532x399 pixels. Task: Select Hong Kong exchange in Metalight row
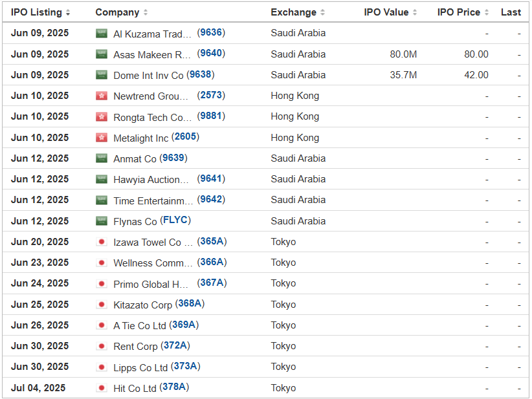click(295, 138)
